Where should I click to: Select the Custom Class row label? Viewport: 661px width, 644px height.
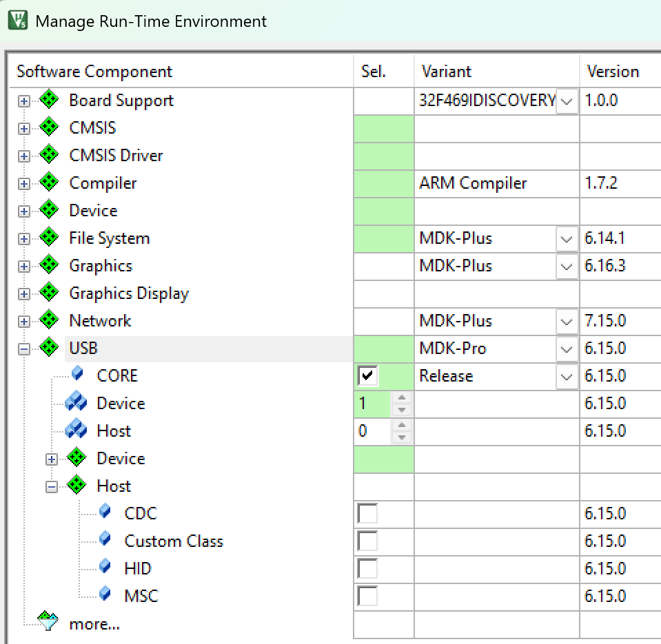(174, 541)
